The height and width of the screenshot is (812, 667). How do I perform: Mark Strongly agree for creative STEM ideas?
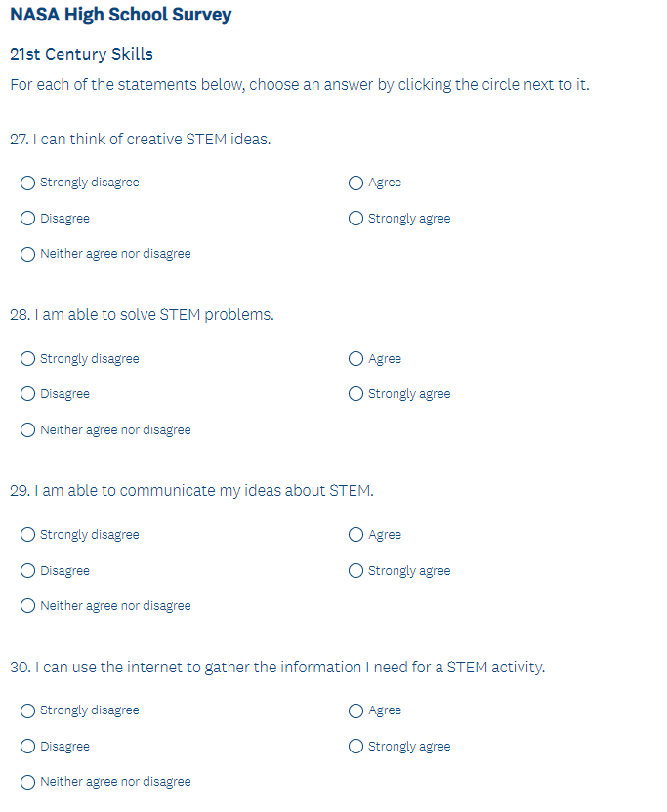pos(356,219)
